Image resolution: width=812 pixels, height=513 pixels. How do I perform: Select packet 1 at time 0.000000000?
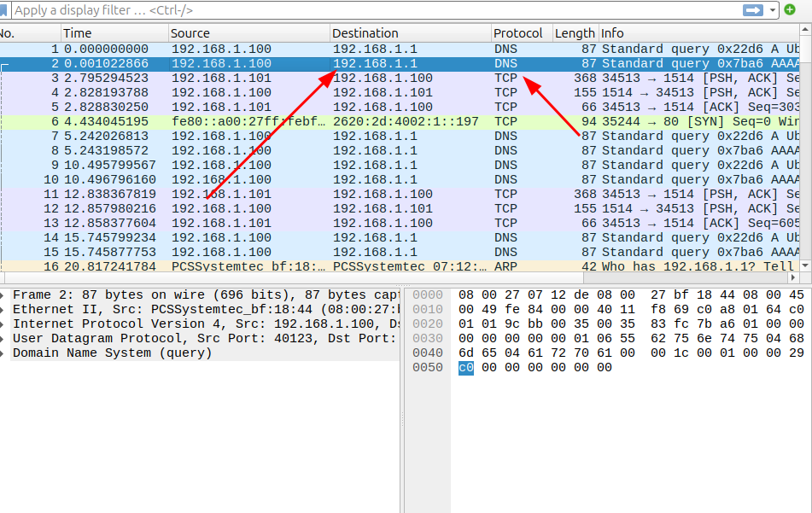pos(400,50)
